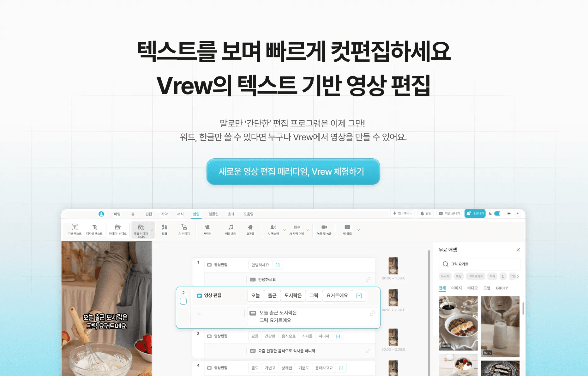This screenshot has height=376, width=588.
Task: Open the 편집 menu
Action: pos(149,214)
